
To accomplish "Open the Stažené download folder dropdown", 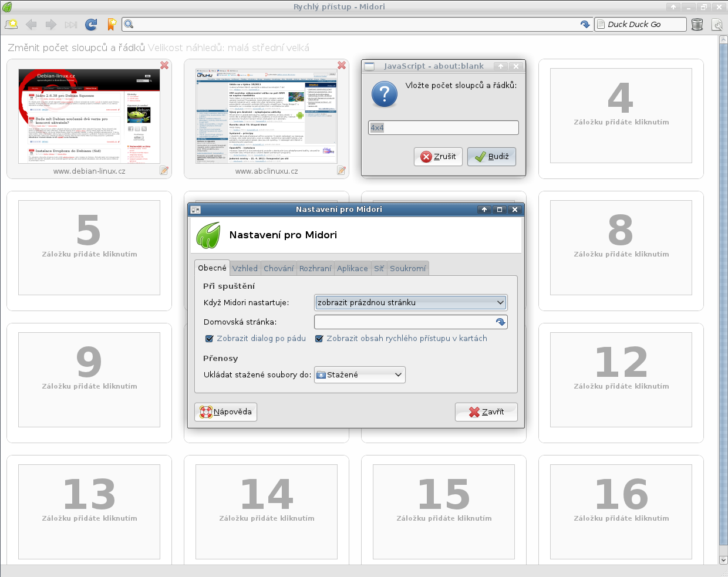I will coord(360,374).
